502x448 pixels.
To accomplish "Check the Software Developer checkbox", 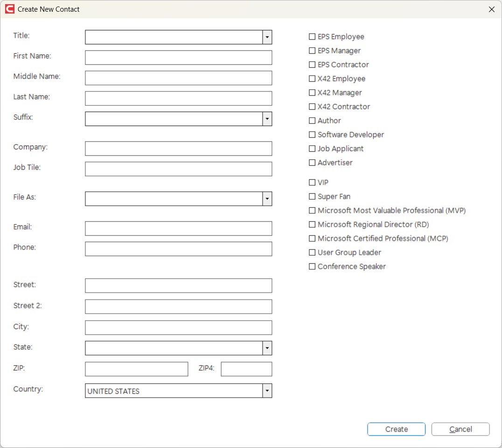I will [x=312, y=134].
